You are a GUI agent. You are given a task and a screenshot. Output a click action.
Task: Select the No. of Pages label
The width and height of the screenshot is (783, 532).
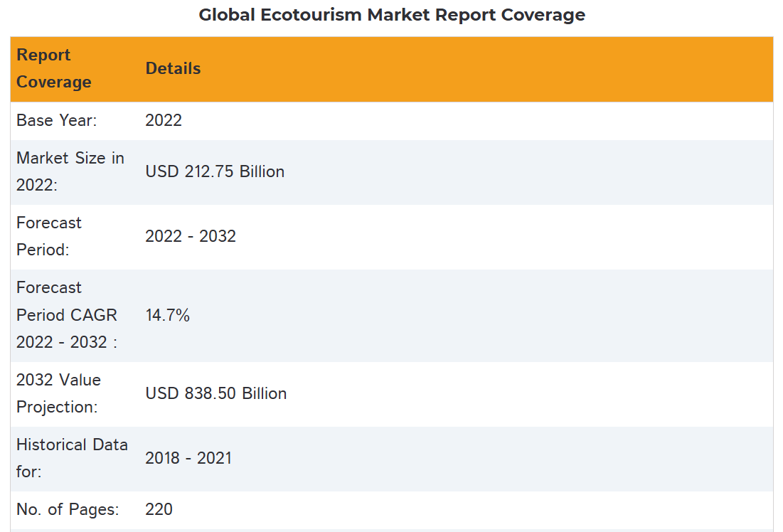(68, 509)
